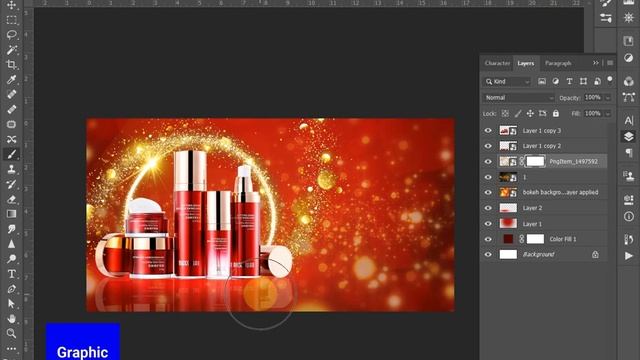640x360 pixels.
Task: Select the Sharpen triangle tool
Action: pyautogui.click(x=11, y=244)
